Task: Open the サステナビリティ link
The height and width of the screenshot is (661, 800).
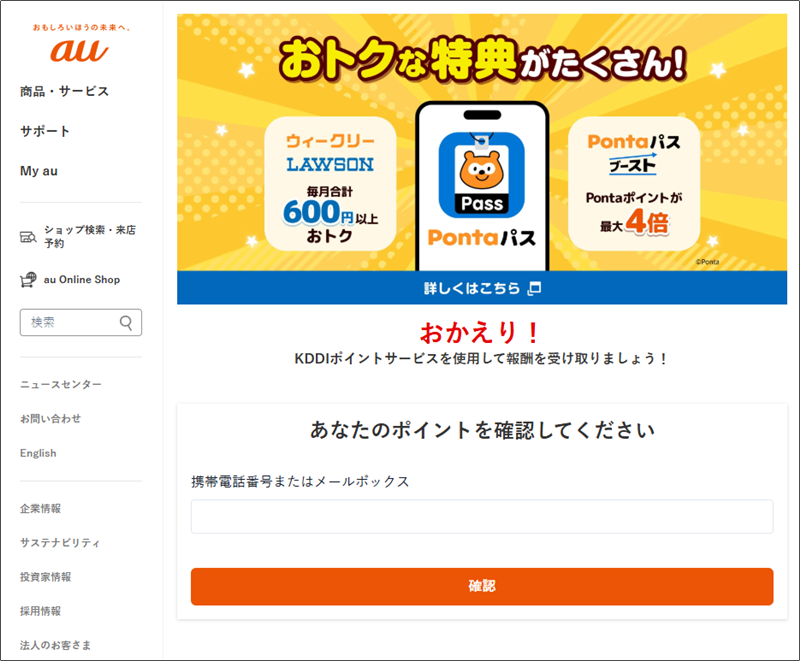Action: point(60,543)
